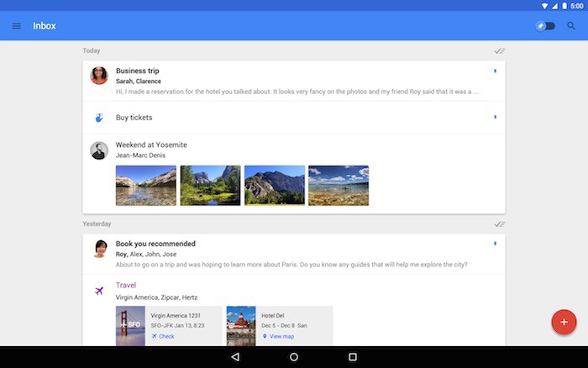Click the battery status icon
Screen dimensions: 588x368
pos(564,6)
